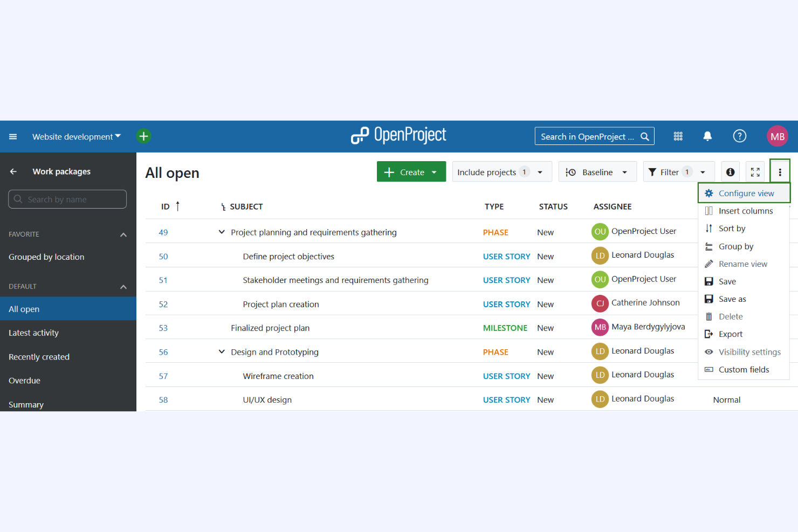Image resolution: width=798 pixels, height=532 pixels.
Task: Activate fullscreen zen mode icon
Action: pyautogui.click(x=755, y=172)
